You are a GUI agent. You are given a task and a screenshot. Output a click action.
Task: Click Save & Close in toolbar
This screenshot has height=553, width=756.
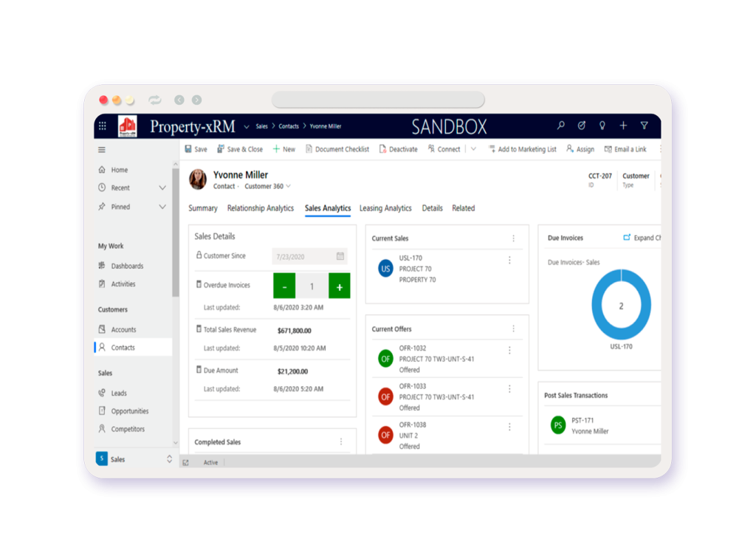click(x=240, y=149)
